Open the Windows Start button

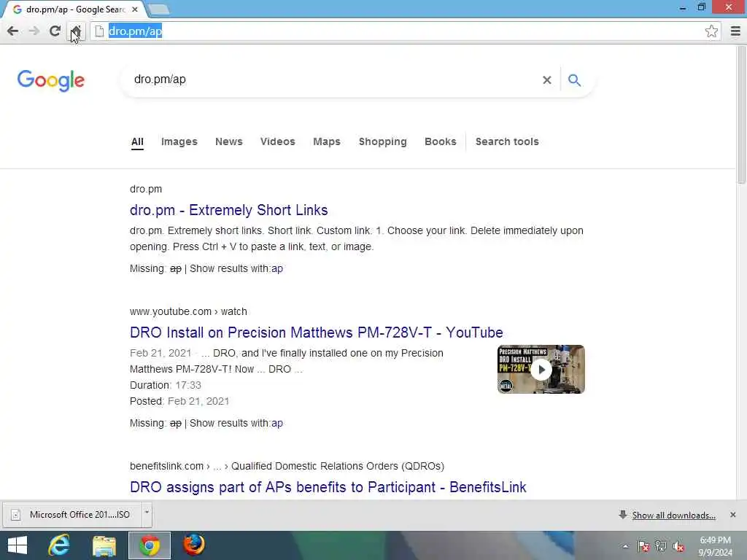point(18,545)
